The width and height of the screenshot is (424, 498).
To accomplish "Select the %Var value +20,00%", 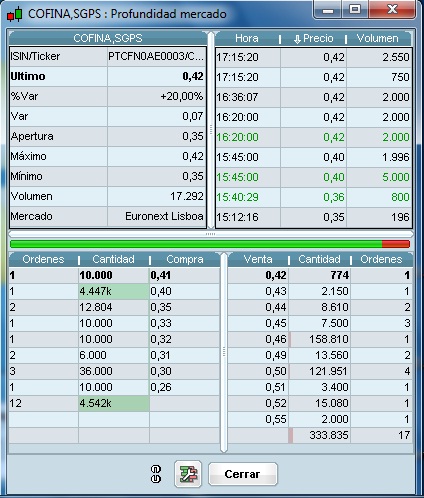I will [x=182, y=96].
